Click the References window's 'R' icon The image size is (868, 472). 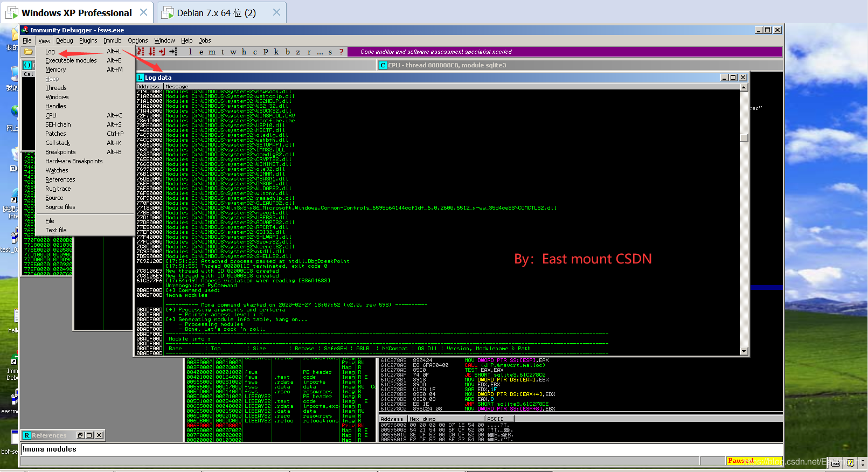(x=26, y=435)
